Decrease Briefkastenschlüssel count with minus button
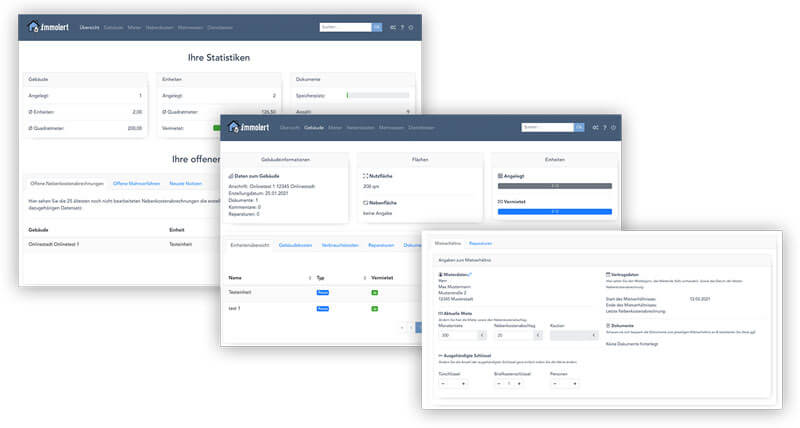 click(x=498, y=383)
